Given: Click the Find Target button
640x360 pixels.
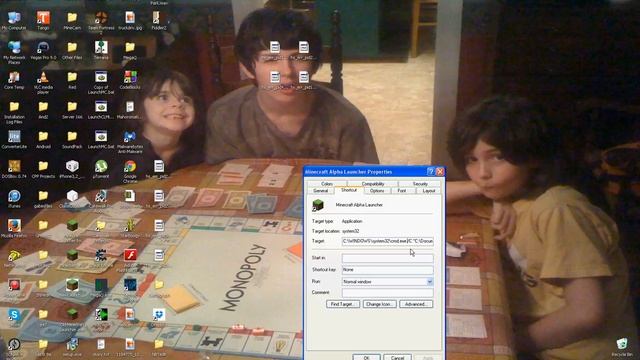Looking at the screenshot, I should 343,304.
